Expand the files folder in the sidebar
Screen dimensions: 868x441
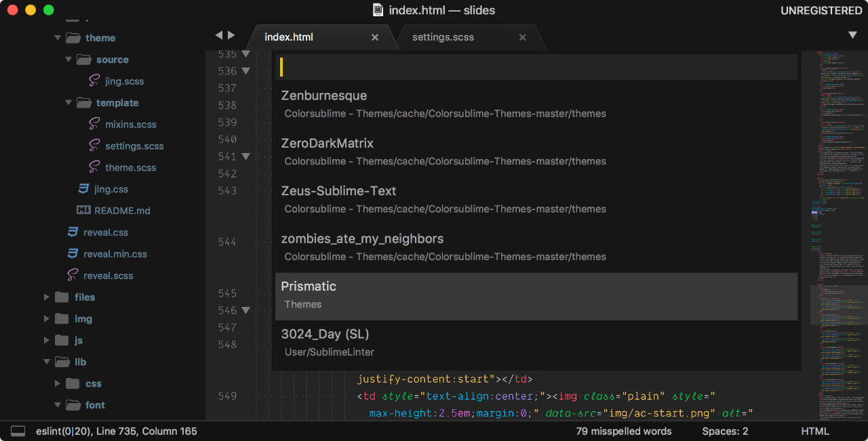pos(46,297)
